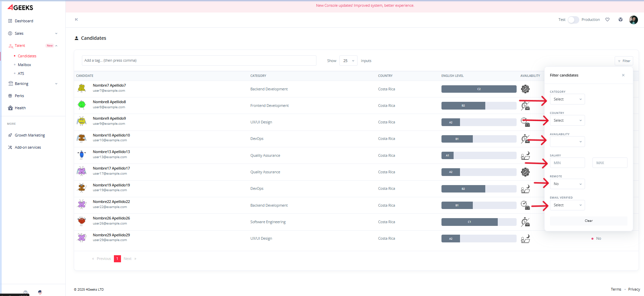Click the Filter button
Screen dimensions: 644x296
pos(624,61)
